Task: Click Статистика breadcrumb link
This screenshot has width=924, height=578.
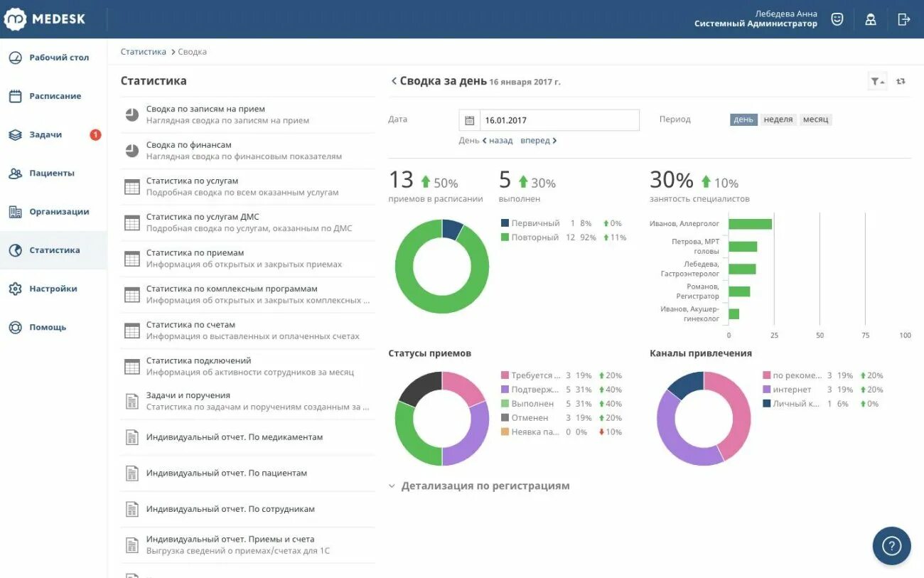Action: tap(144, 52)
